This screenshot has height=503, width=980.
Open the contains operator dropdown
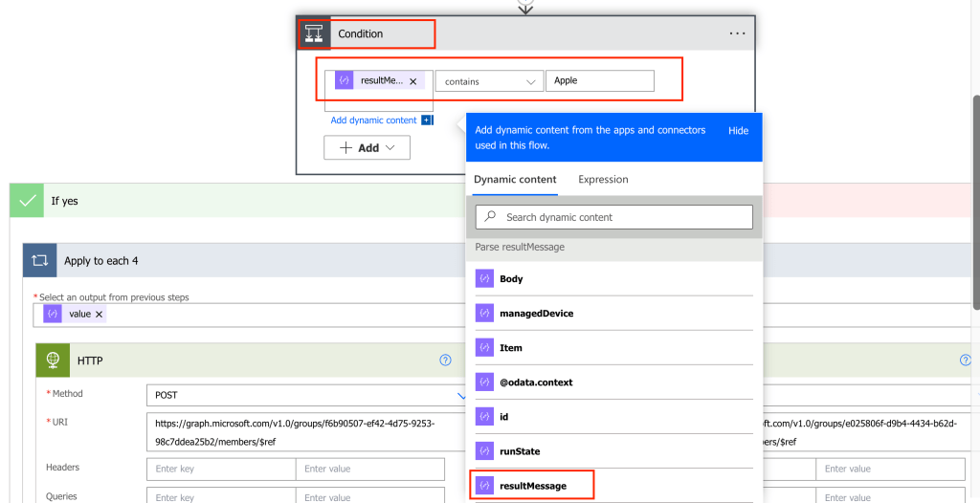(488, 82)
